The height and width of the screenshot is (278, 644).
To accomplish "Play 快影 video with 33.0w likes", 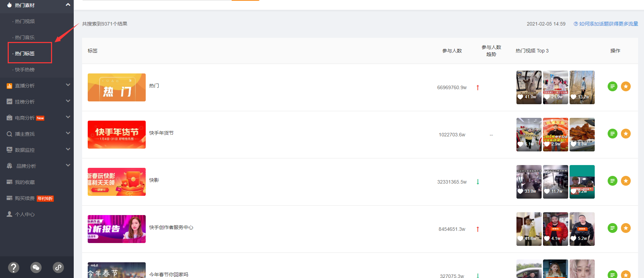I will pos(529,182).
